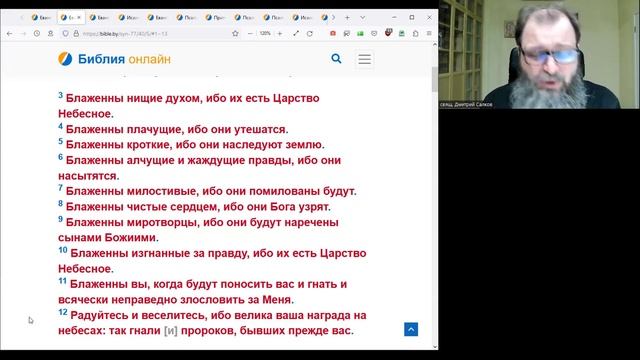Image resolution: width=640 pixels, height=360 pixels.
Task: Reset zoom via the 120% indicator
Action: [265, 33]
